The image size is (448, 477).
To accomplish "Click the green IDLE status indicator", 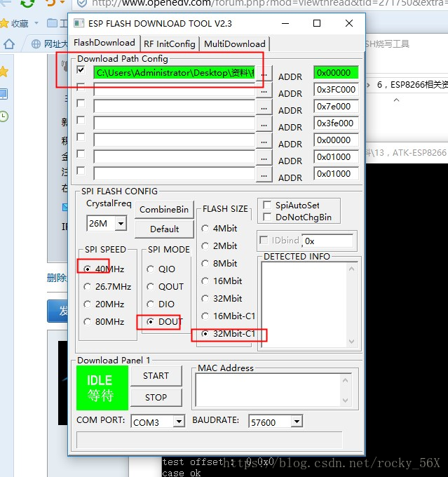I will click(102, 388).
